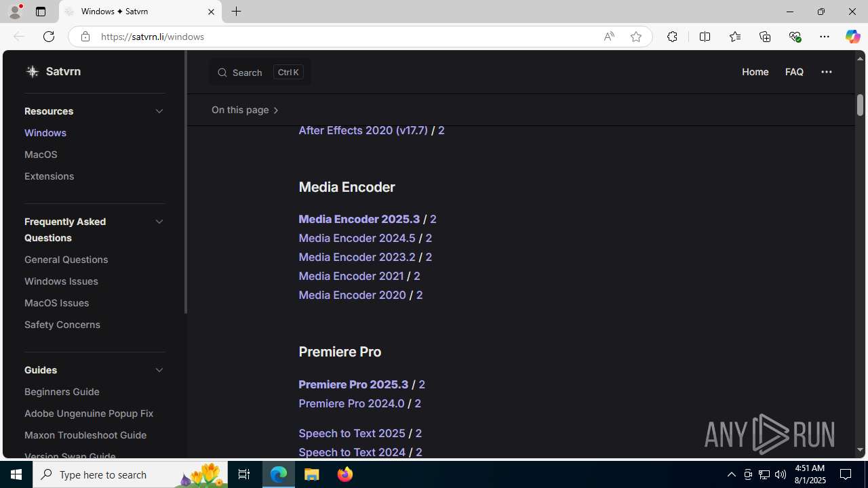Open Windows Issues sidebar item
Viewport: 868px width, 488px height.
[61, 281]
